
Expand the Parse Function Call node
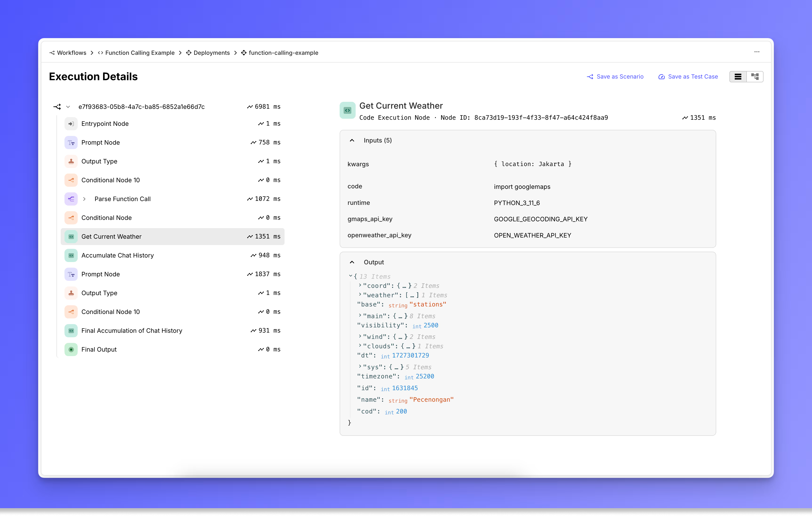84,199
